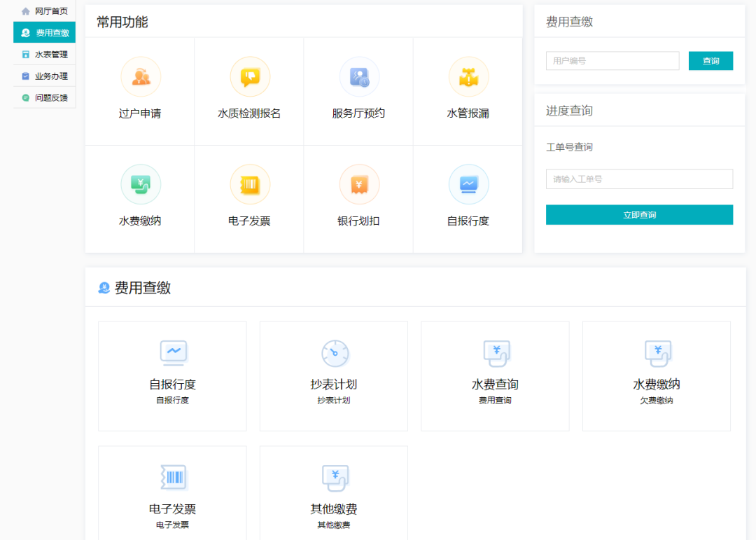Click the 其他缴费 card title
Image resolution: width=756 pixels, height=540 pixels.
[334, 509]
